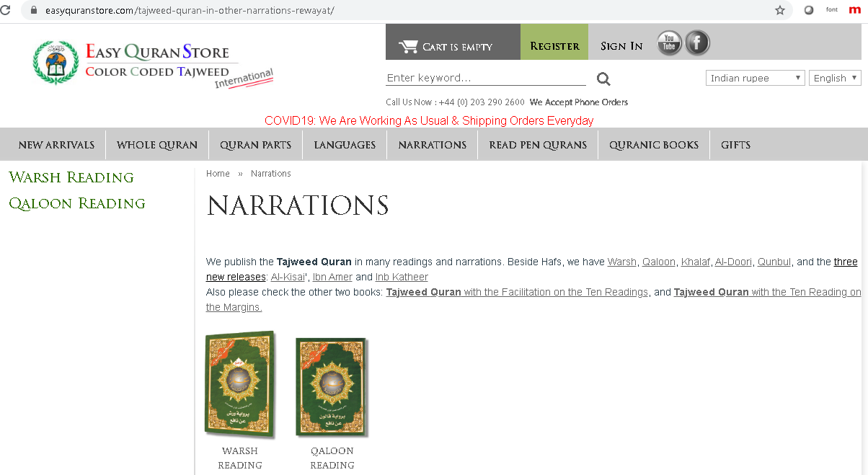
Task: Select Read Pen Qurans menu item
Action: [x=538, y=145]
